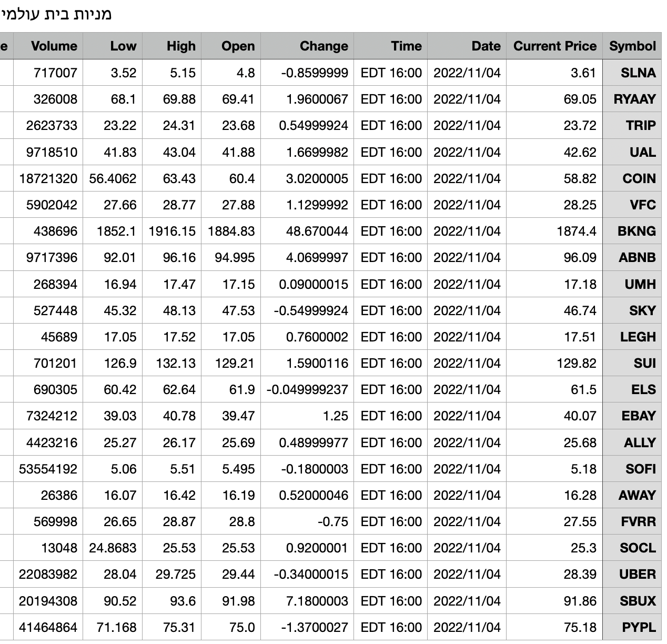Click the UAL symbol cell
667x644 pixels.
point(632,152)
